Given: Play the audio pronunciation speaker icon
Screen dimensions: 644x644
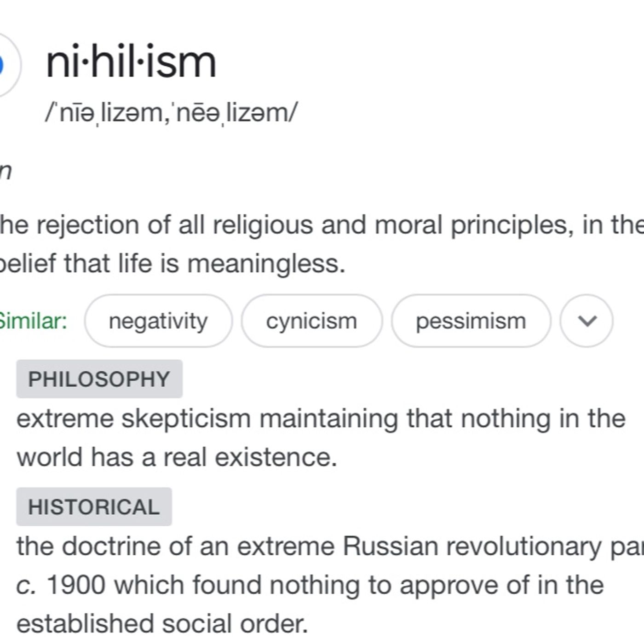Looking at the screenshot, I should tap(5, 65).
